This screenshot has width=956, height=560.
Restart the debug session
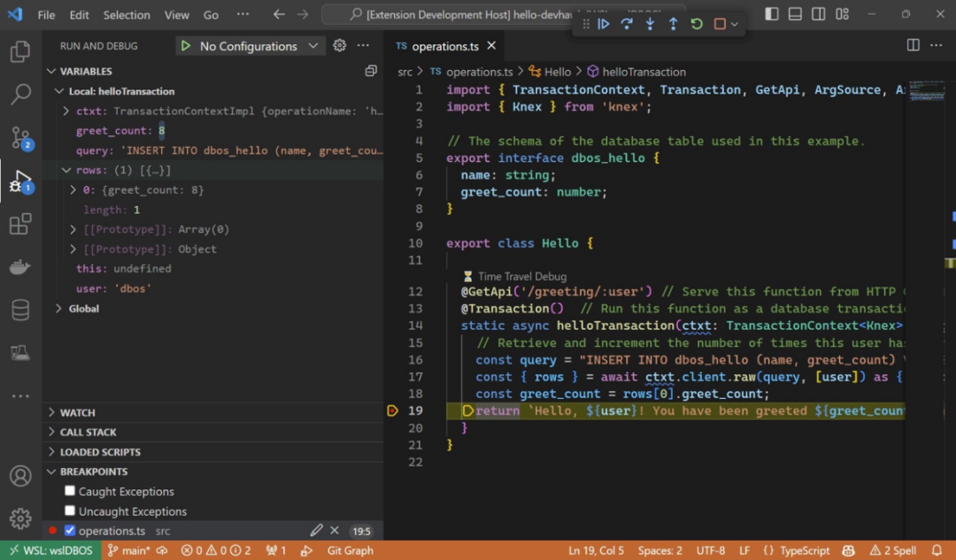click(x=697, y=24)
